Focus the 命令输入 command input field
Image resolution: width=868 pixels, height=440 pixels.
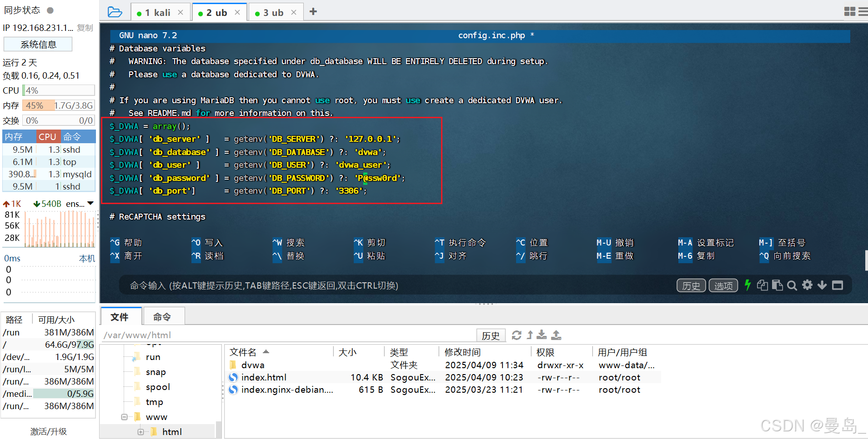pos(396,285)
